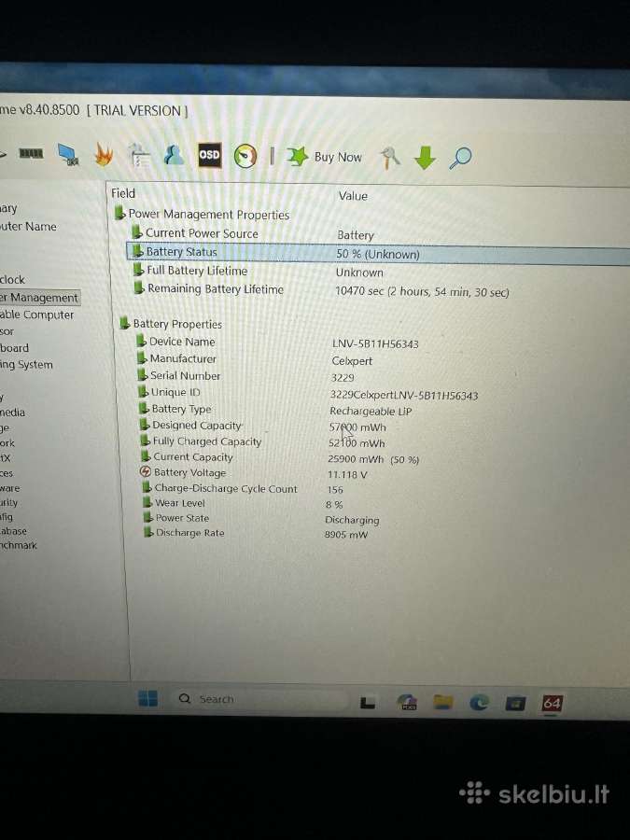Image resolution: width=630 pixels, height=840 pixels.
Task: Open the product key icon
Action: 389,158
